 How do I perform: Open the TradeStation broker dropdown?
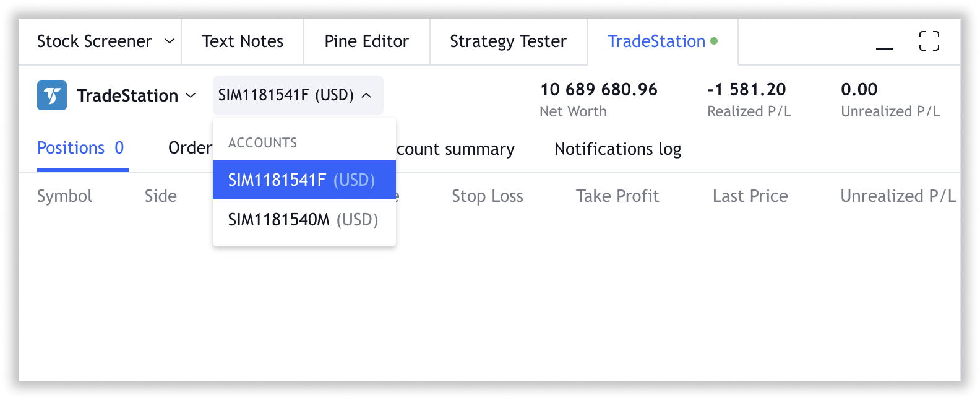(136, 95)
